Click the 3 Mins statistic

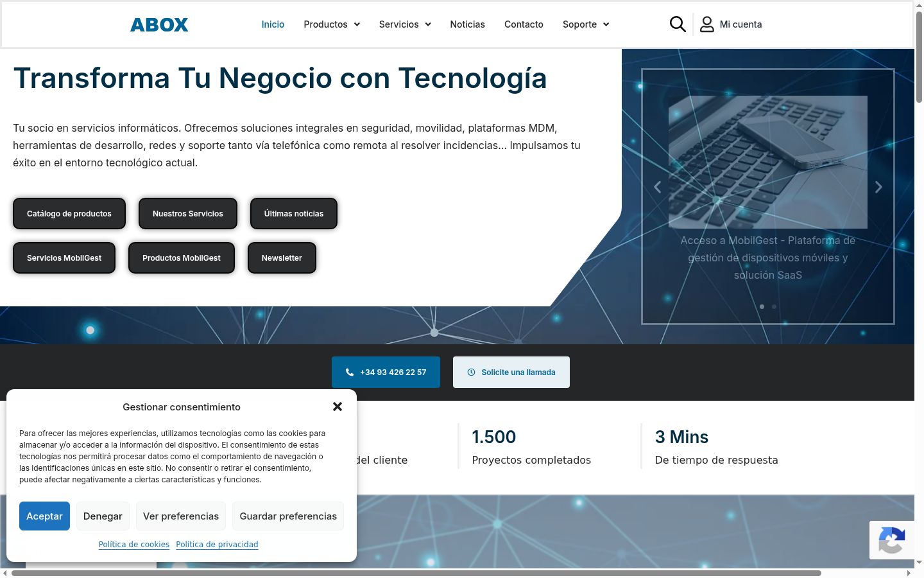(x=681, y=437)
